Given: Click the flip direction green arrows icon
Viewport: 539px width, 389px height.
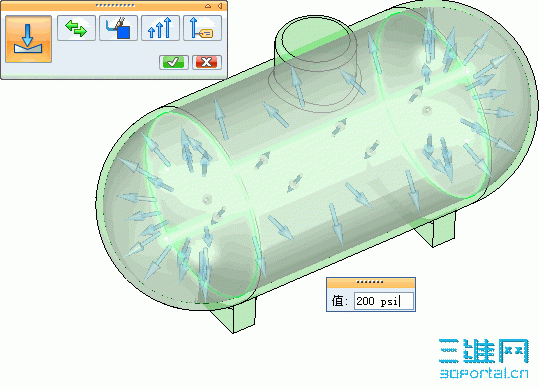Looking at the screenshot, I should pyautogui.click(x=76, y=28).
